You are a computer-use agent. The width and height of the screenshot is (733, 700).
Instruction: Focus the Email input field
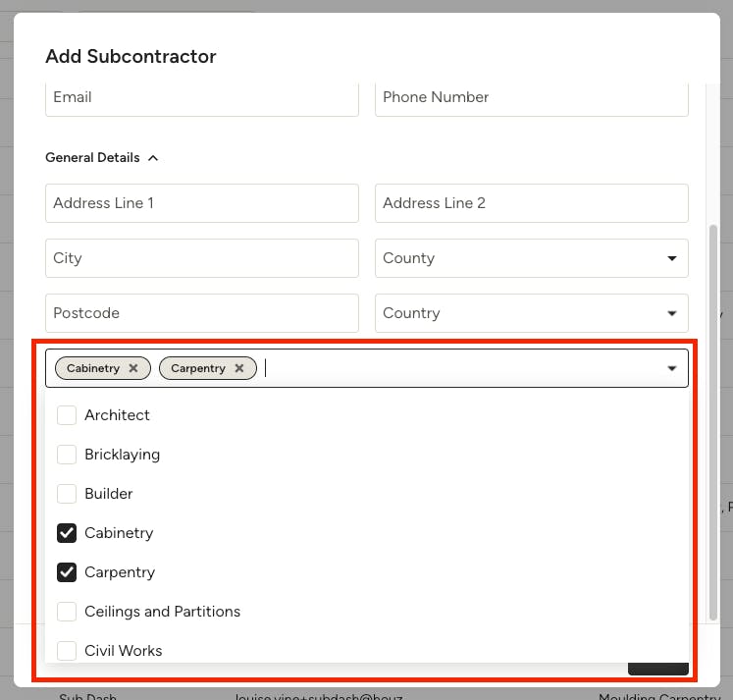(x=202, y=99)
